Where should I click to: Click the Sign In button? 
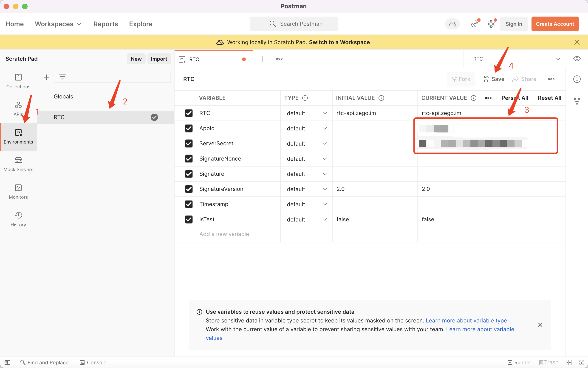(514, 24)
